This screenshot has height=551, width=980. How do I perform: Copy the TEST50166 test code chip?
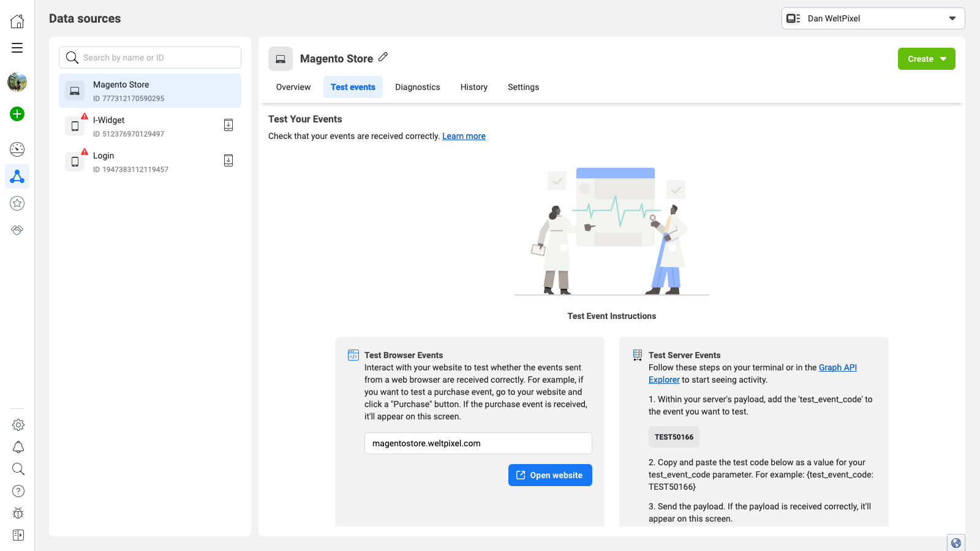(674, 437)
